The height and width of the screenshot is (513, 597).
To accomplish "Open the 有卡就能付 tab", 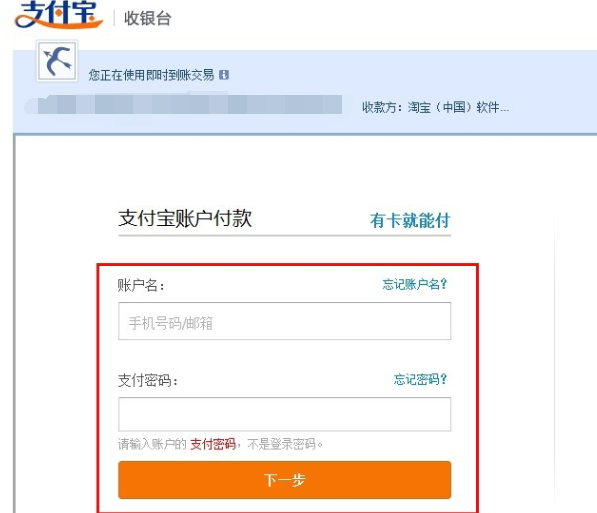I will 410,221.
